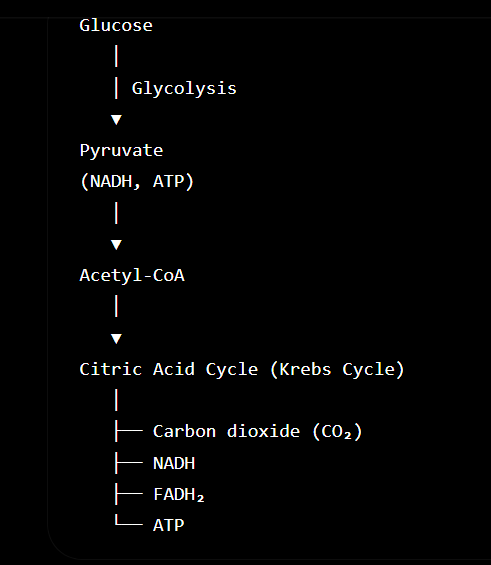The width and height of the screenshot is (491, 565).
Task: Click the vertical bar left of Glycolysis
Action: (116, 88)
